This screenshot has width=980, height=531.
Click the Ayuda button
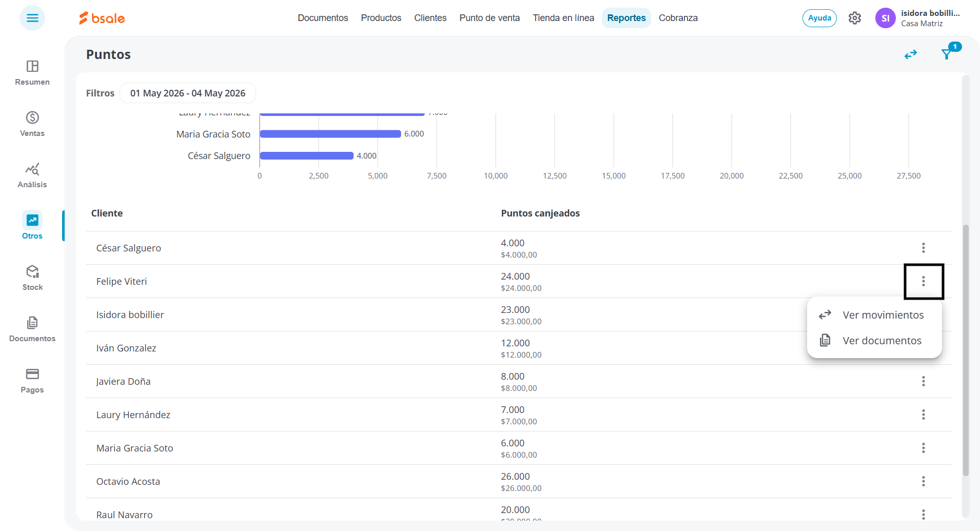coord(819,18)
